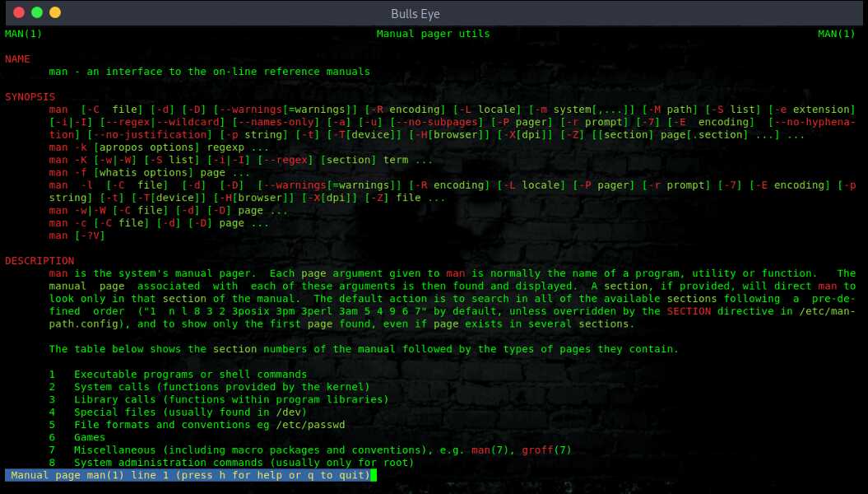
Task: Click the '[--names-only]' option text
Action: point(276,122)
